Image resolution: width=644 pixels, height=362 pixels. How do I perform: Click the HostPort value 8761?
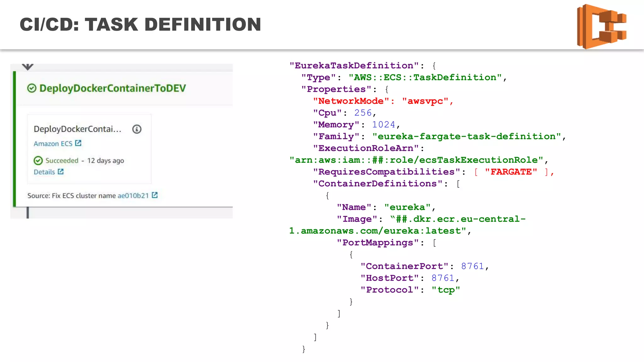coord(443,278)
